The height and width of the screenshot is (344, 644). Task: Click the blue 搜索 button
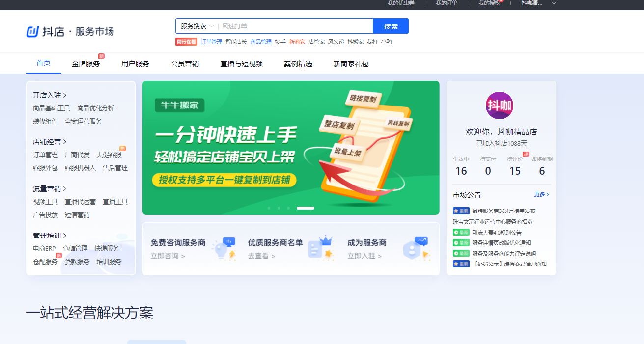click(x=391, y=26)
